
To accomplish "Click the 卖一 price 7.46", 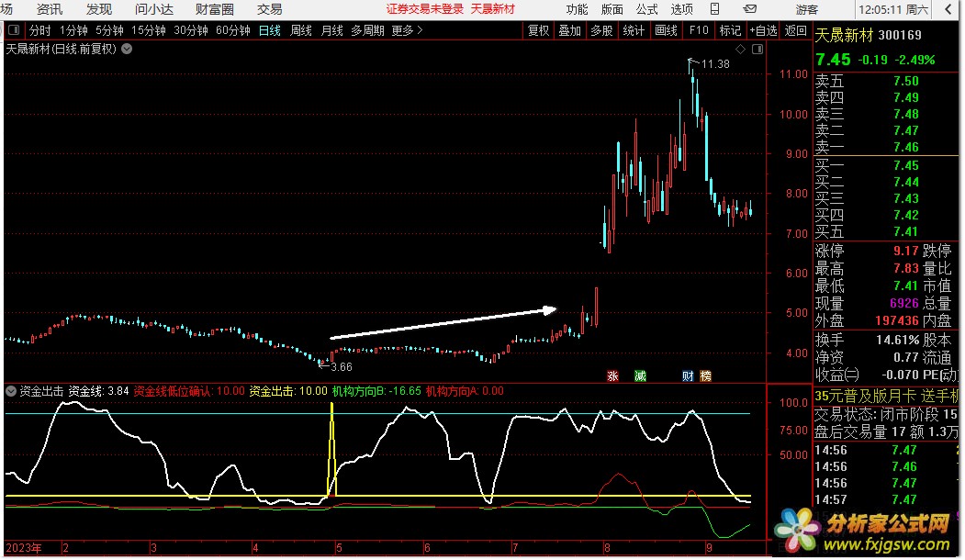I will [x=906, y=147].
